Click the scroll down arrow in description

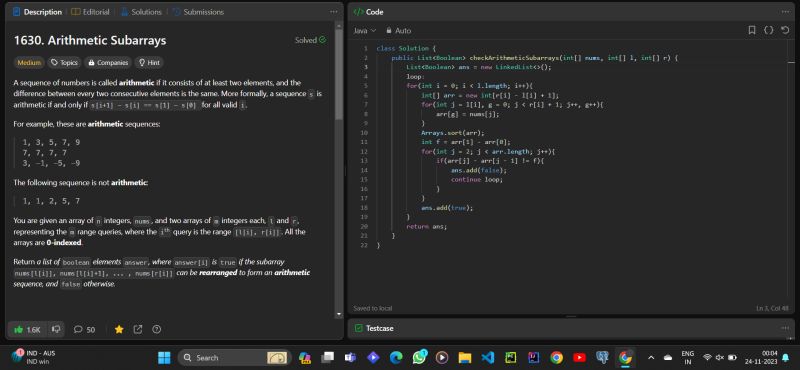(339, 314)
